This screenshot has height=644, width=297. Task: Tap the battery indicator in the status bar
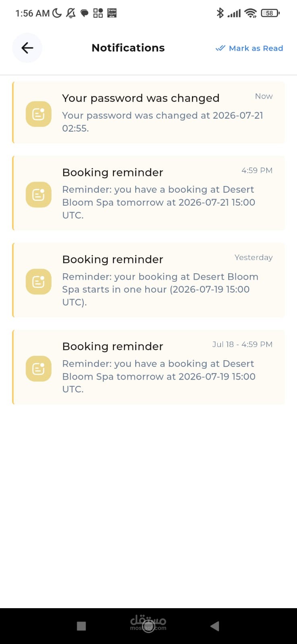(270, 13)
